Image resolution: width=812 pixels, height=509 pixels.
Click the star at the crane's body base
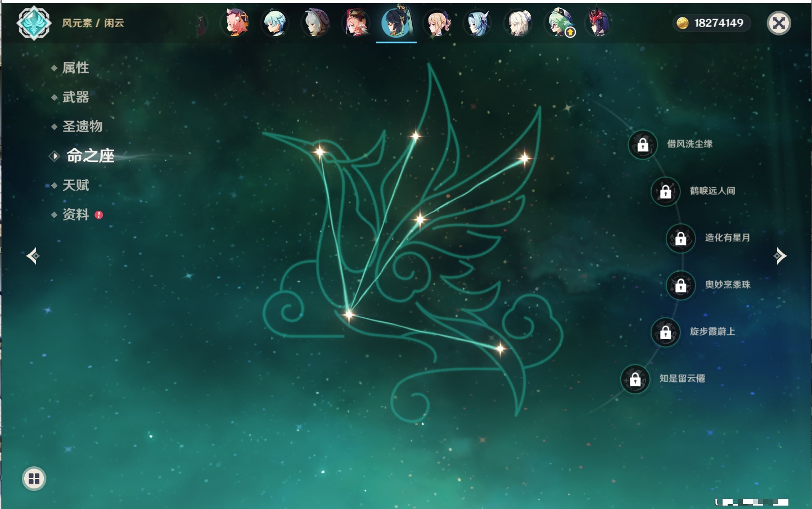coord(349,314)
